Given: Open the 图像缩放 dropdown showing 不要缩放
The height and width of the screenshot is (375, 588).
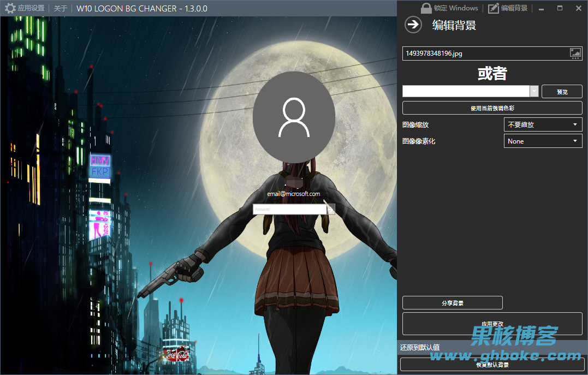Looking at the screenshot, I should click(543, 125).
